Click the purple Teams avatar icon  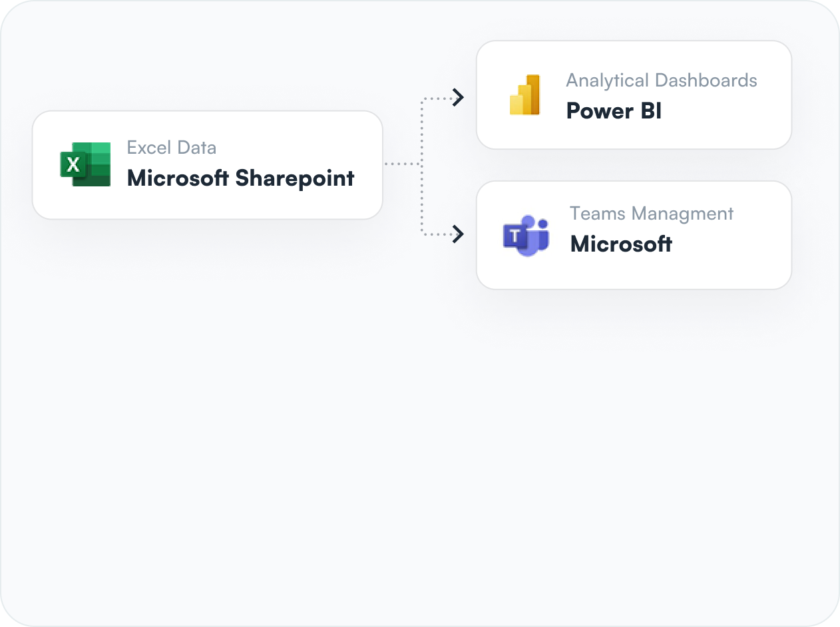pyautogui.click(x=530, y=220)
